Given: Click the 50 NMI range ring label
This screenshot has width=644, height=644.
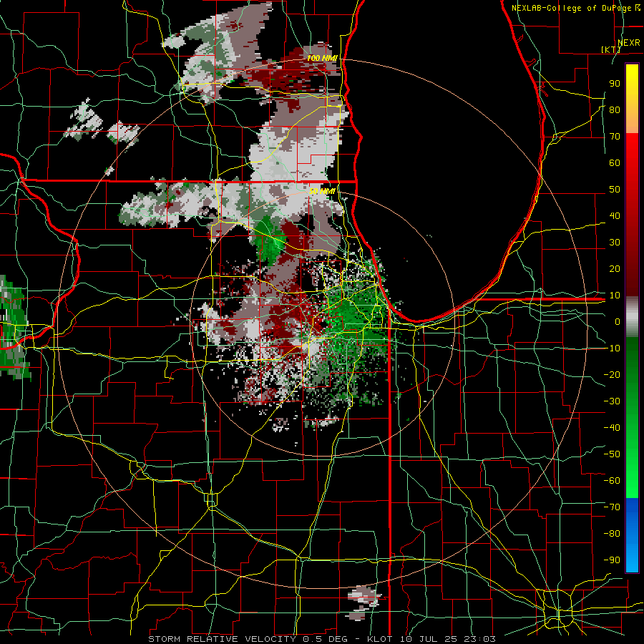Looking at the screenshot, I should (322, 191).
